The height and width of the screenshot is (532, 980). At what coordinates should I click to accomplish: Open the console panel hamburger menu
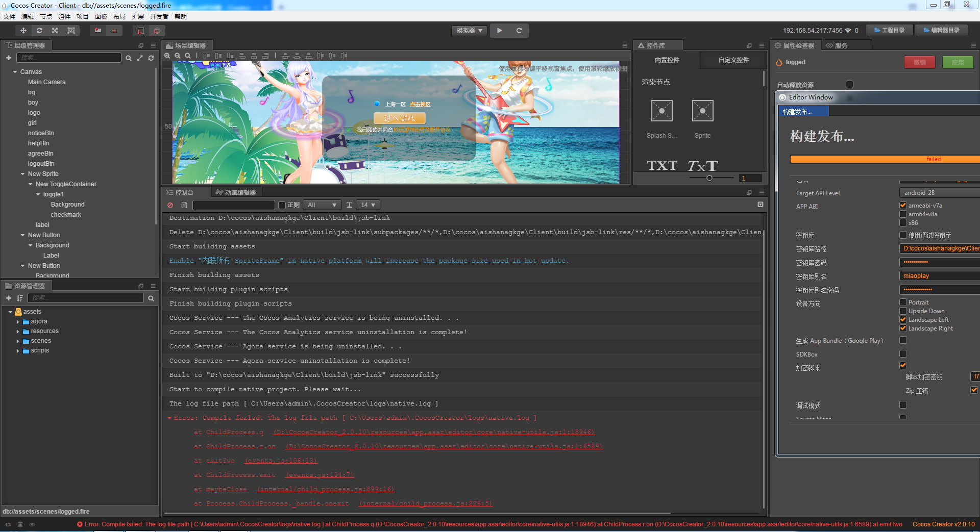(x=762, y=192)
